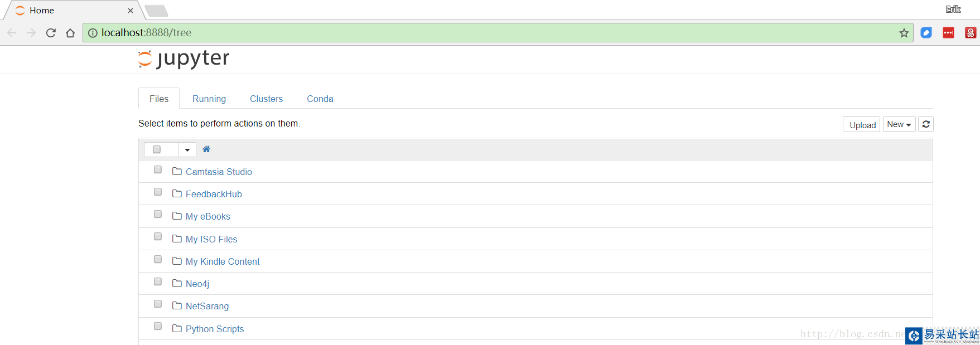Image resolution: width=980 pixels, height=345 pixels.
Task: Open the red dots extension icon
Action: coord(948,33)
